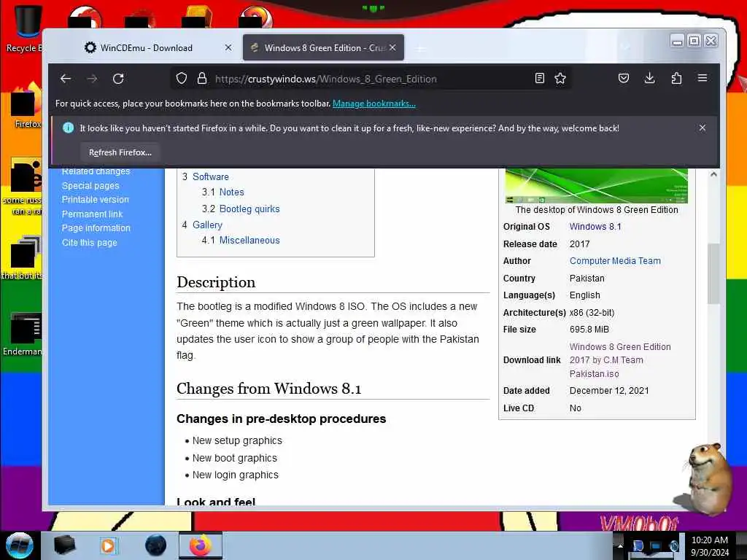Image resolution: width=747 pixels, height=560 pixels.
Task: Go back with the Firefox back arrow
Action: [66, 79]
